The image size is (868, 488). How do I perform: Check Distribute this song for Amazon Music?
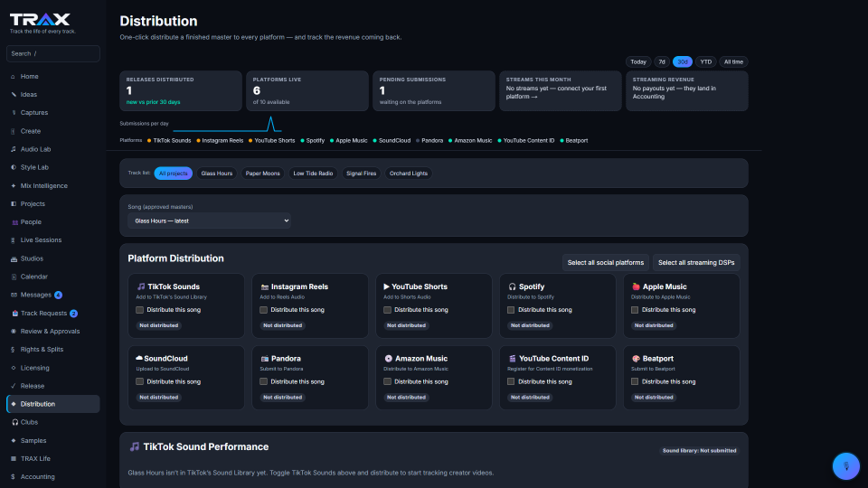pyautogui.click(x=387, y=381)
